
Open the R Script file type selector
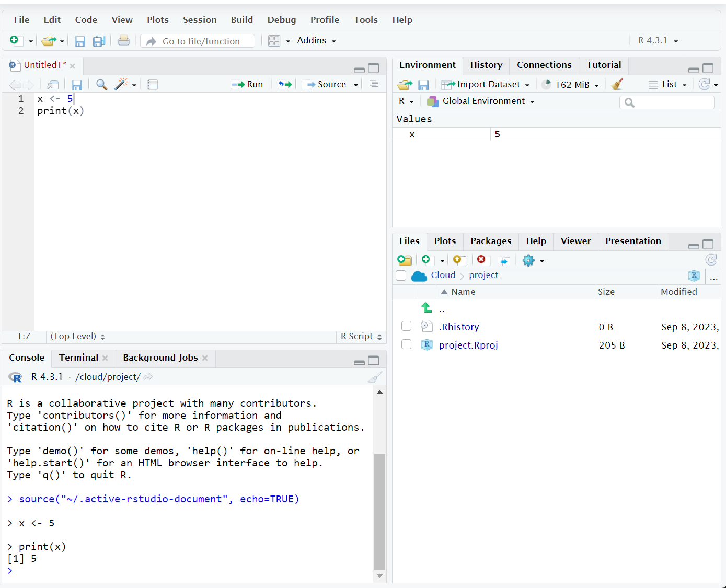pos(361,337)
